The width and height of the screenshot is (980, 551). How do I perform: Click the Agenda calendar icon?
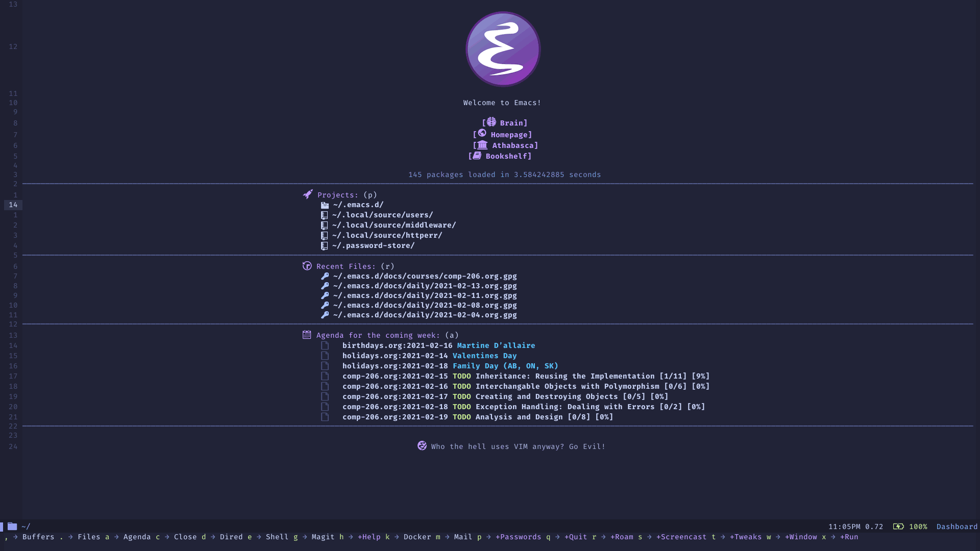pyautogui.click(x=306, y=335)
